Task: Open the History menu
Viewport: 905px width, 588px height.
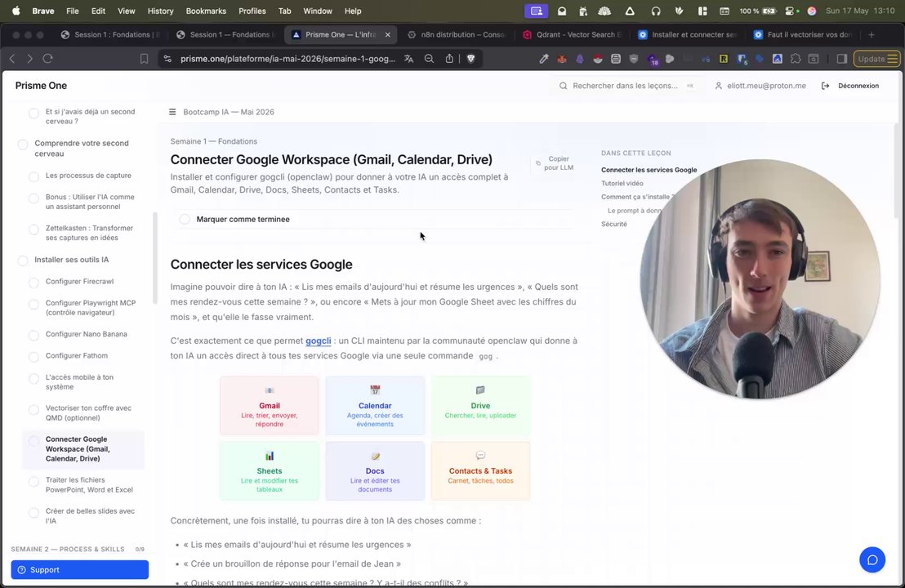Action: click(160, 11)
